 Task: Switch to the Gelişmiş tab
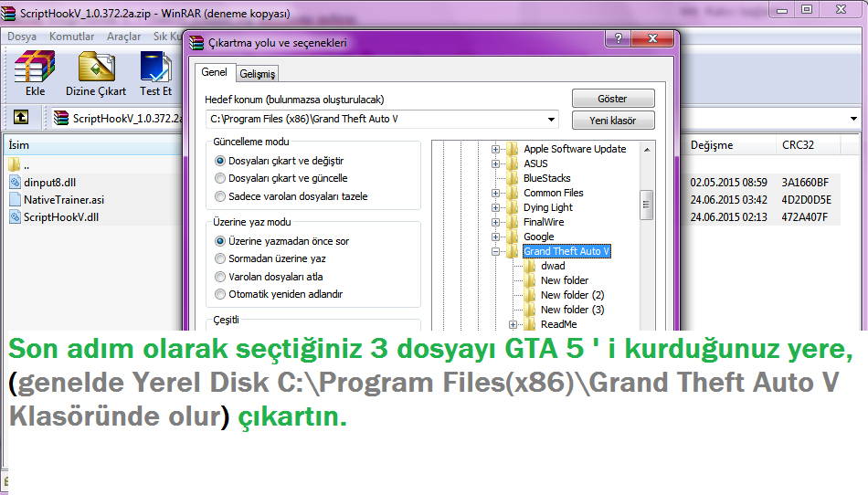tap(257, 74)
